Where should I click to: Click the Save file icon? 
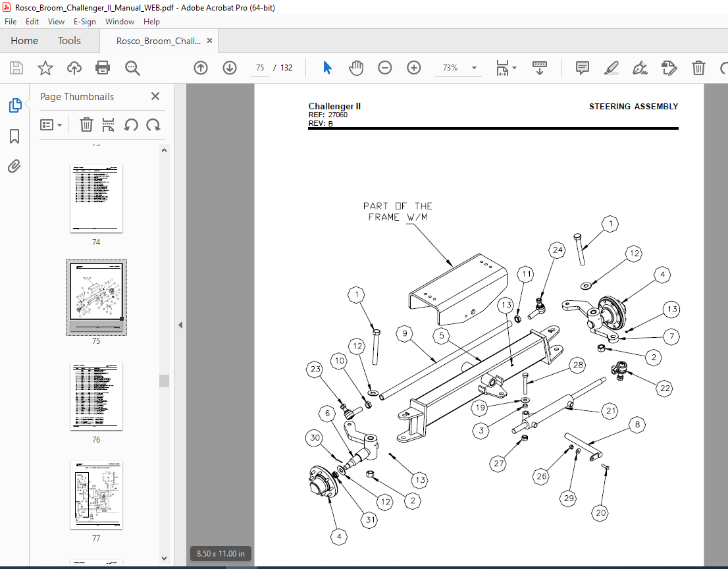[x=16, y=68]
